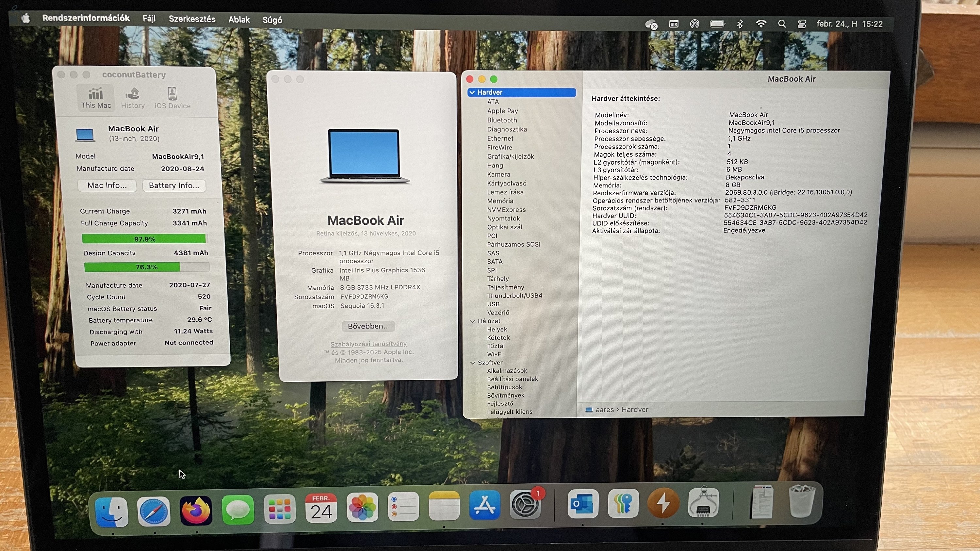Select Betűtípusok under Szoftver
Image resolution: width=980 pixels, height=551 pixels.
[504, 387]
